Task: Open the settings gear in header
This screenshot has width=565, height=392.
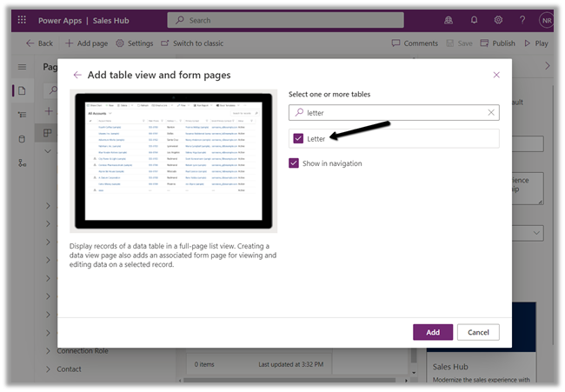Action: (x=499, y=20)
